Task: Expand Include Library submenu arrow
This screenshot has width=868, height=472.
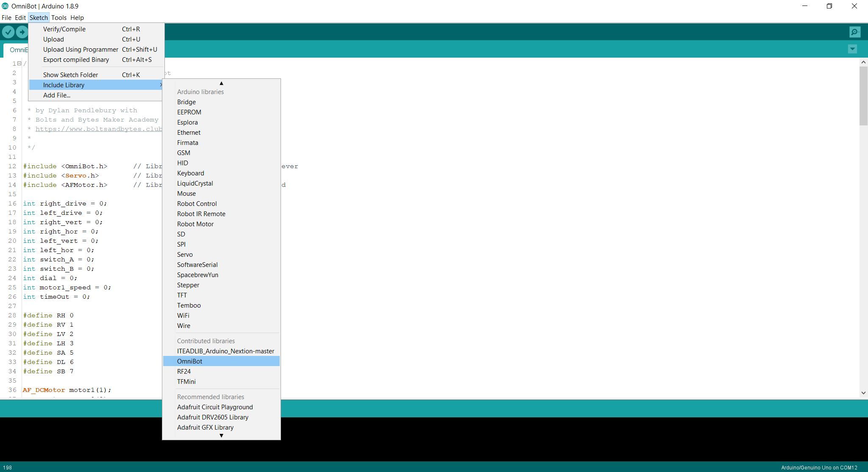Action: pos(161,85)
